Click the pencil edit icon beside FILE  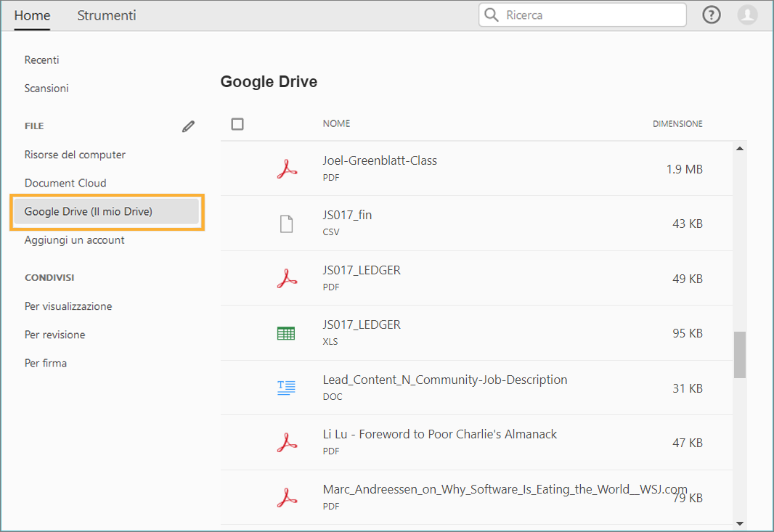(189, 126)
